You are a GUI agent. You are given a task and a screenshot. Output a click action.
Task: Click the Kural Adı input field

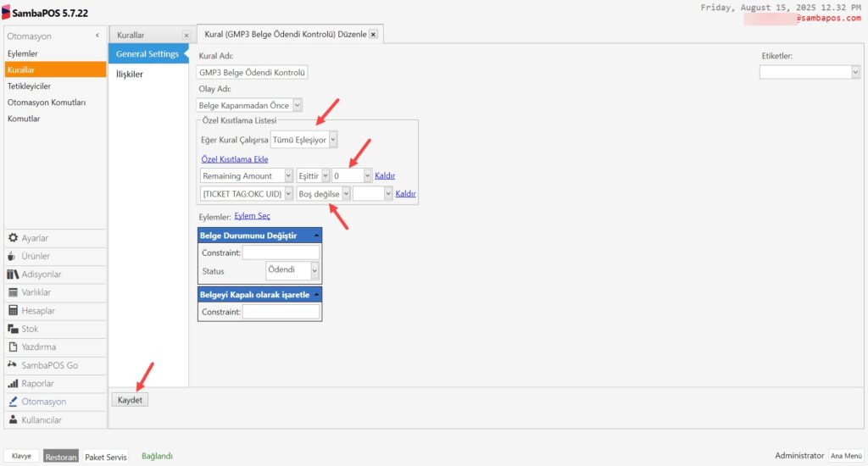click(252, 73)
